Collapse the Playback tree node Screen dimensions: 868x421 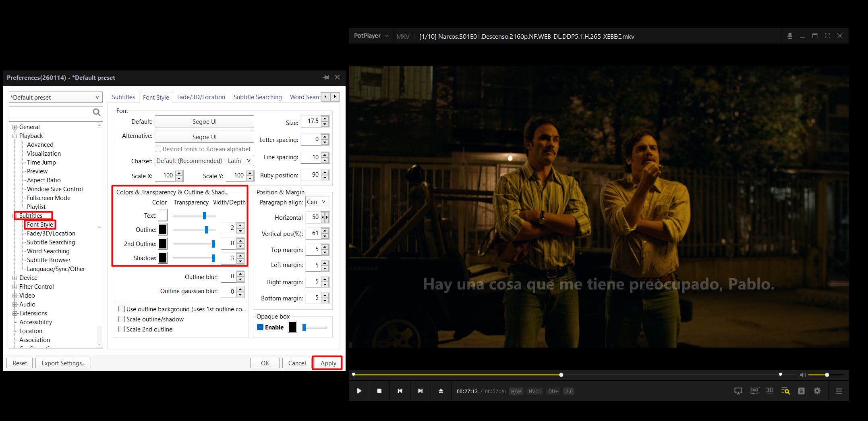tap(15, 136)
